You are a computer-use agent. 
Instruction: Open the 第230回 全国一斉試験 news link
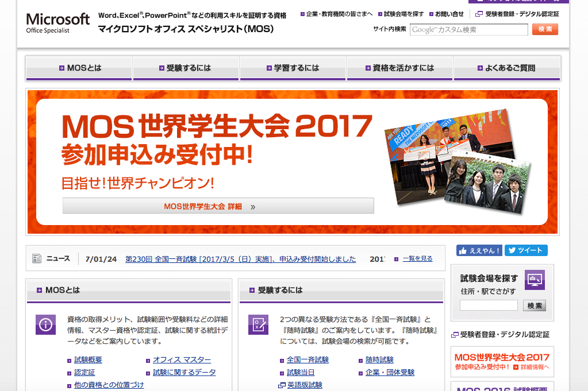pyautogui.click(x=240, y=259)
